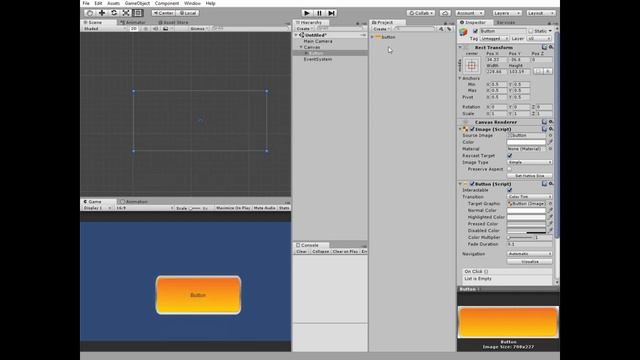Toggle the Local handle rotation button
Viewport: 640px width, 360px height.
tap(188, 13)
